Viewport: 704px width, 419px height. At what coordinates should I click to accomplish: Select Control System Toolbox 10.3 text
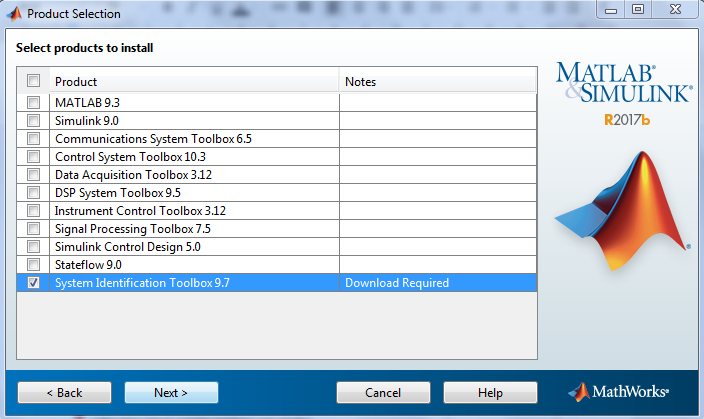click(x=130, y=157)
